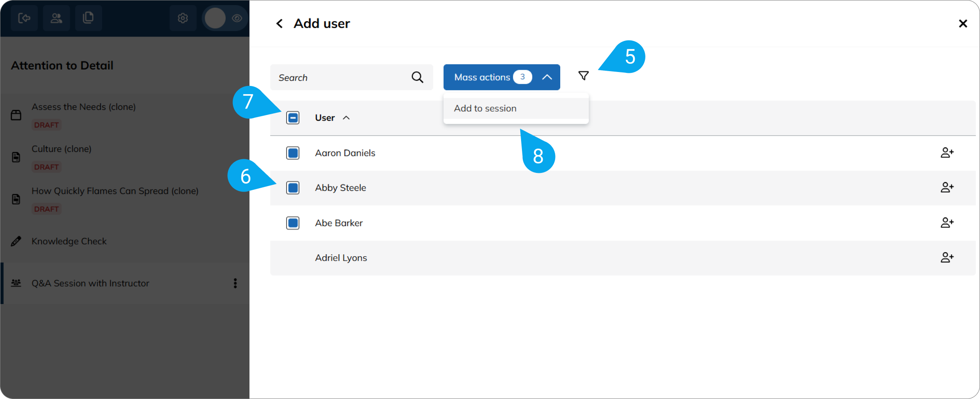The height and width of the screenshot is (399, 980).
Task: Open the three-dot menu for Q&A Session with Instructor
Action: pyautogui.click(x=235, y=283)
